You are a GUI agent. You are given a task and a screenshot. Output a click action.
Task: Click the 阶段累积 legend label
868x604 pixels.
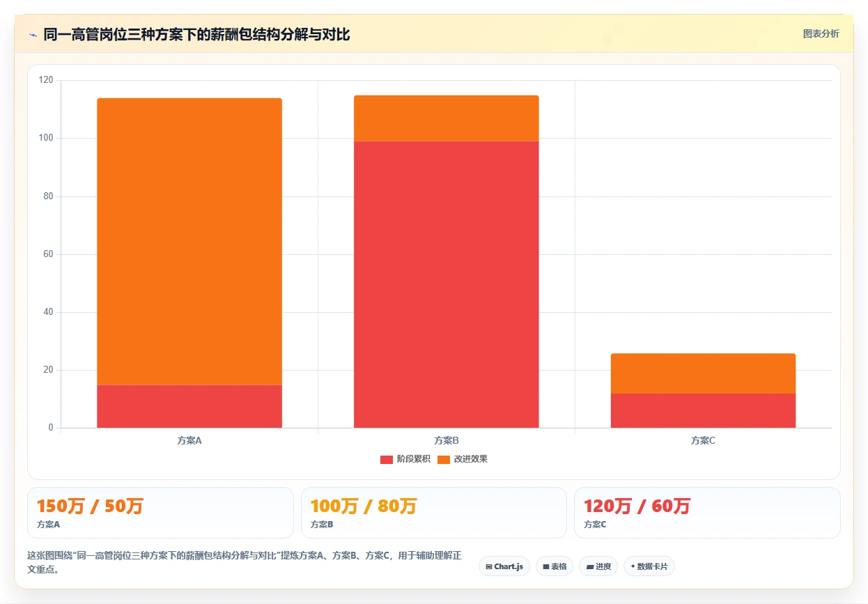(x=414, y=459)
